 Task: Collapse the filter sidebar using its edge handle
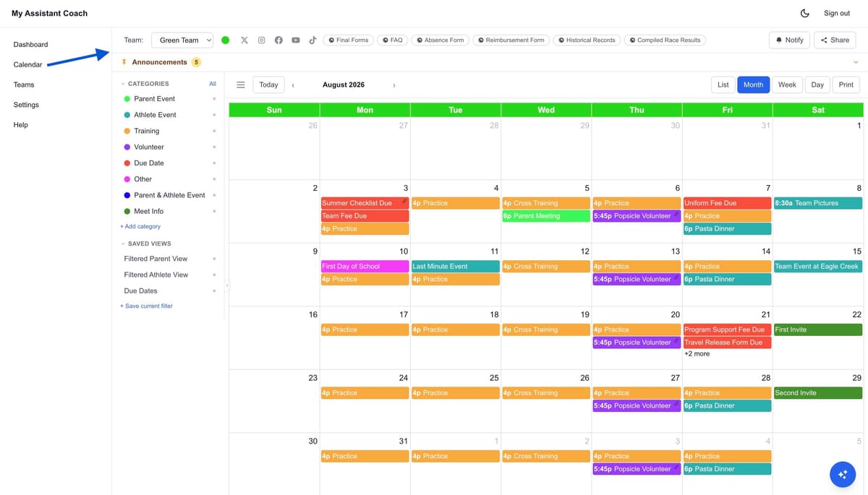click(226, 286)
